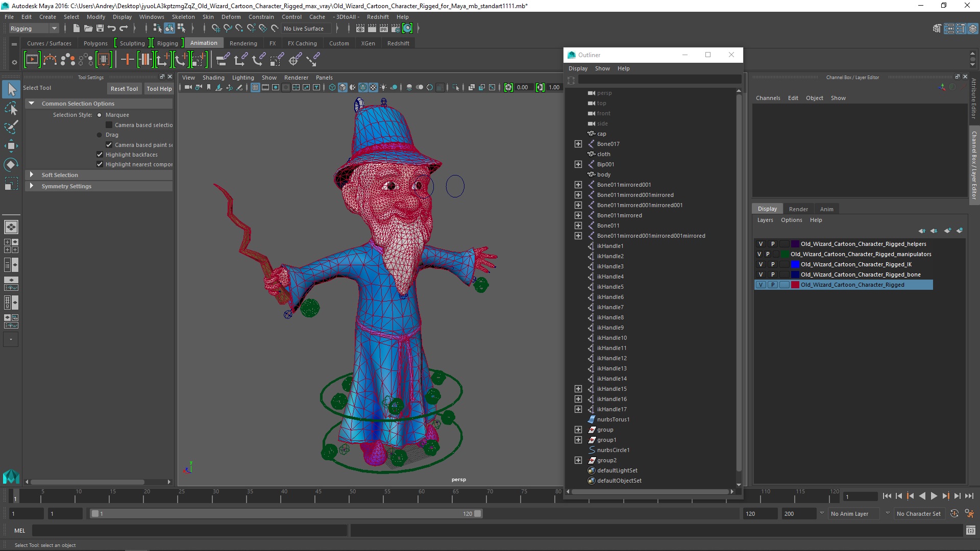Click the No Live Surface field
This screenshot has height=551, width=980.
(x=306, y=29)
